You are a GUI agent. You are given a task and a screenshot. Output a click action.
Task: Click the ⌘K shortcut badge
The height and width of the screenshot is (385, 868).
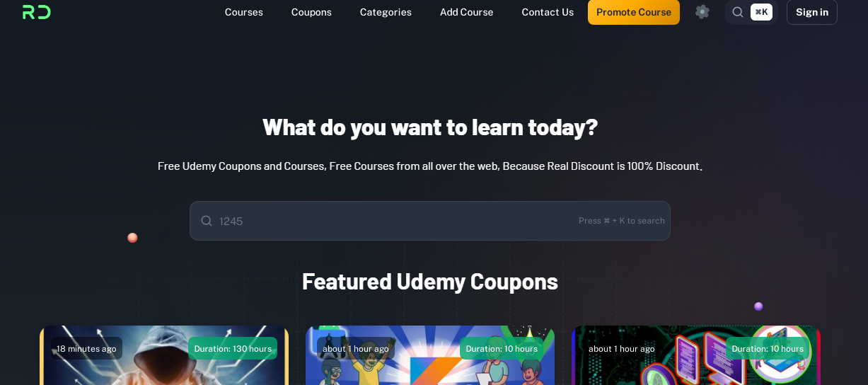[761, 12]
